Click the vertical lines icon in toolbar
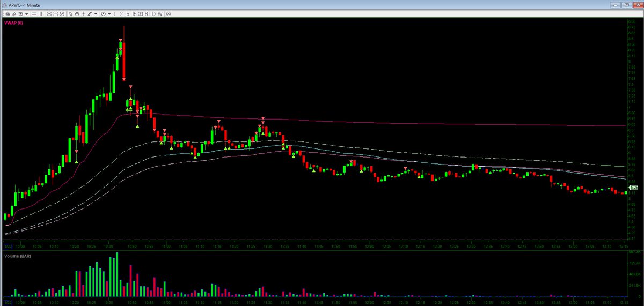The image size is (644, 306). [41, 14]
